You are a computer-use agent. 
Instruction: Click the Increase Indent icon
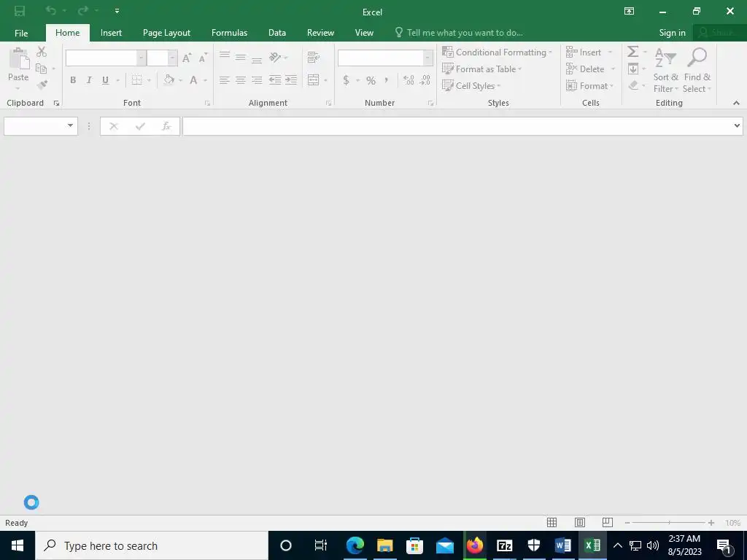(x=291, y=80)
